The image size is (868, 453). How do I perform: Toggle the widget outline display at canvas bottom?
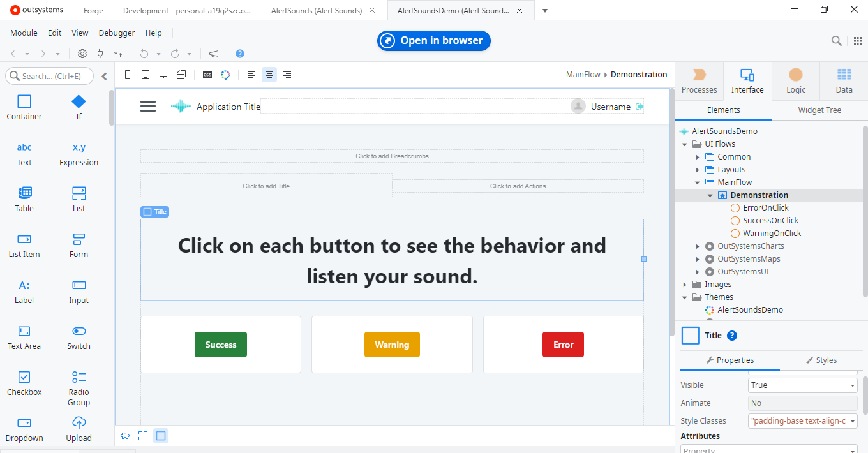(161, 436)
